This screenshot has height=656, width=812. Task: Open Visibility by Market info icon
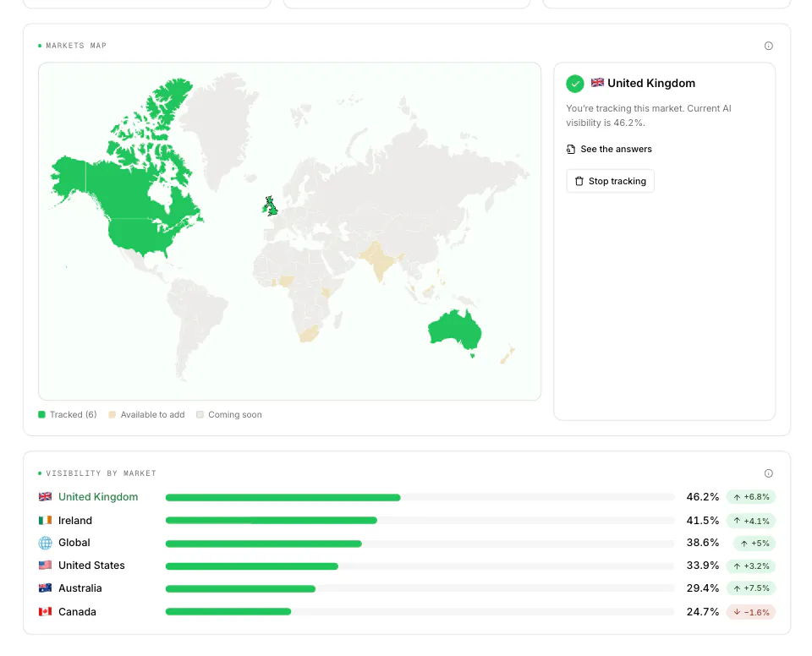coord(769,473)
